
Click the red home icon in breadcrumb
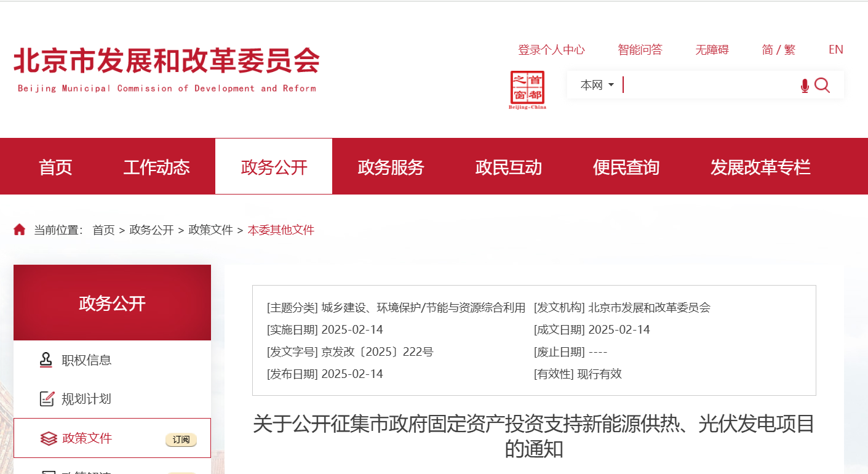(x=20, y=230)
